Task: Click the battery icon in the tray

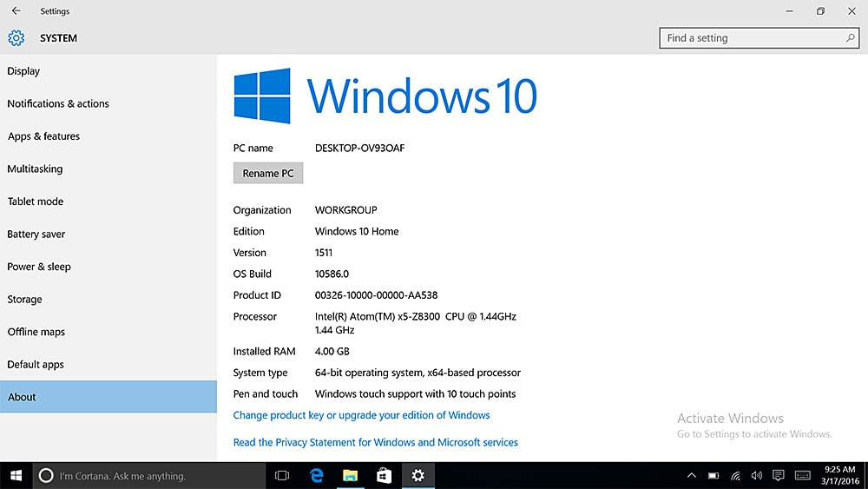Action: point(713,475)
